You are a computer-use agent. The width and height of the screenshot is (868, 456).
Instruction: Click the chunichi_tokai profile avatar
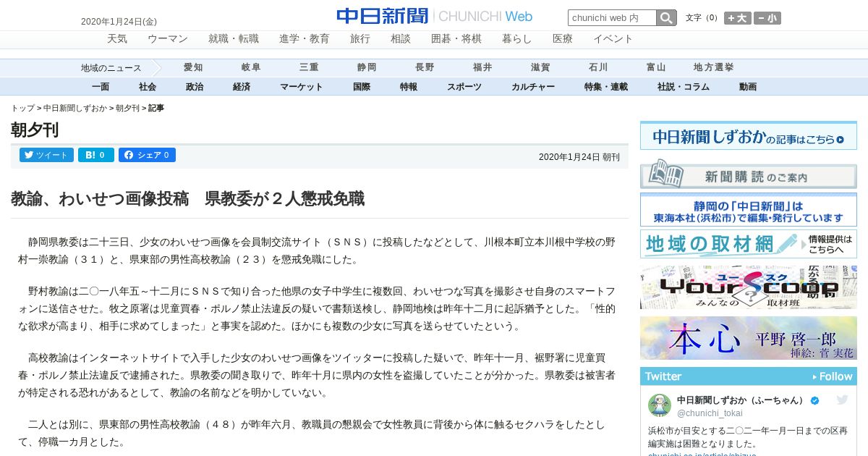(x=659, y=405)
